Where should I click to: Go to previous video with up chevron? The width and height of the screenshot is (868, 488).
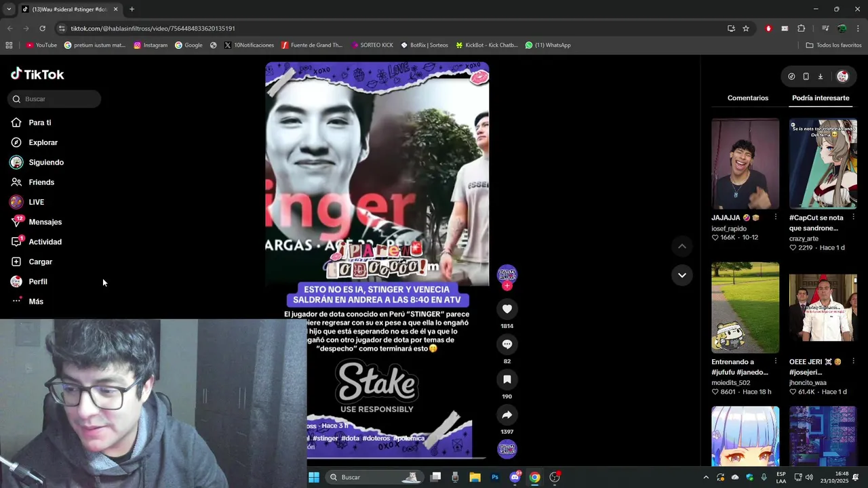point(682,246)
